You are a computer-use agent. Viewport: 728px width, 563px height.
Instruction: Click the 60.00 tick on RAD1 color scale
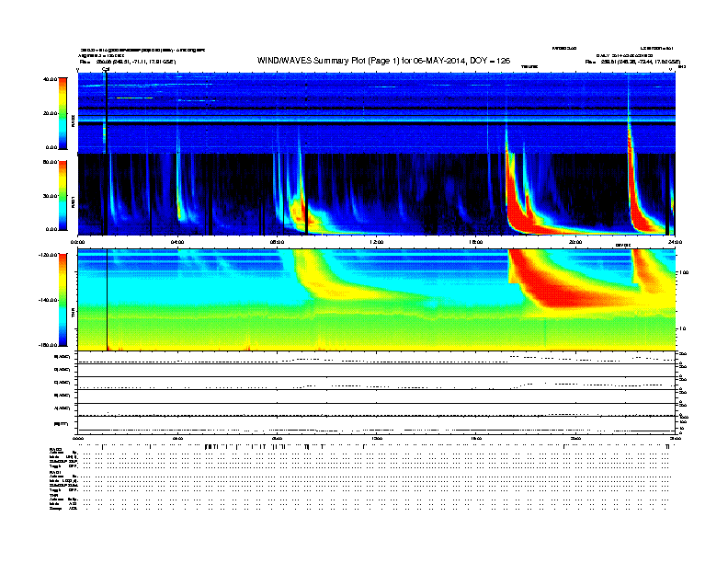pyautogui.click(x=50, y=162)
